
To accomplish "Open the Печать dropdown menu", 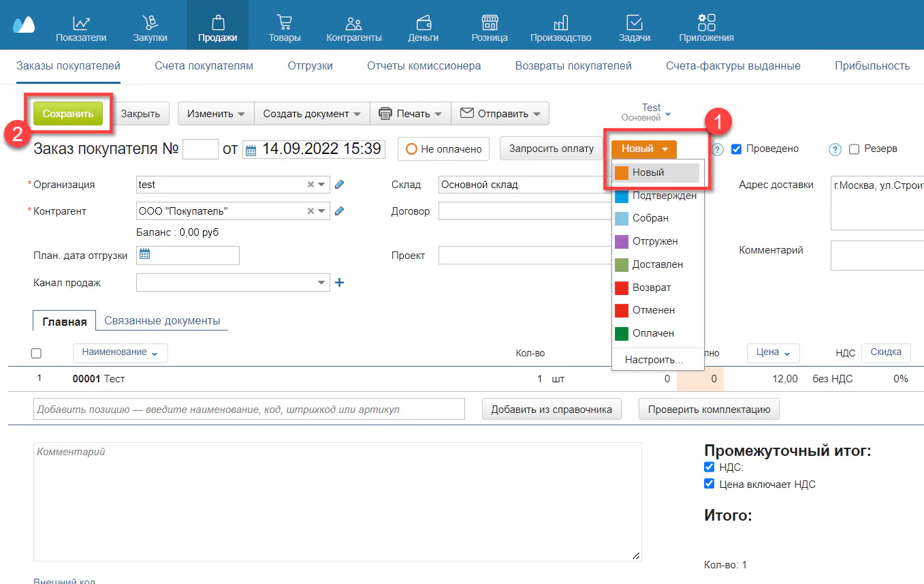I will (x=410, y=114).
